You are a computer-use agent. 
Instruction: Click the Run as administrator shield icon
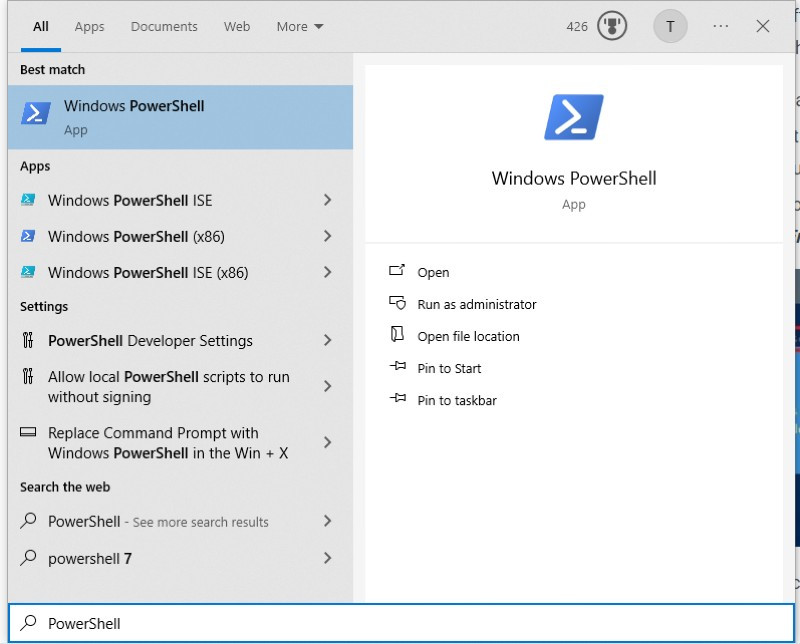pos(397,303)
